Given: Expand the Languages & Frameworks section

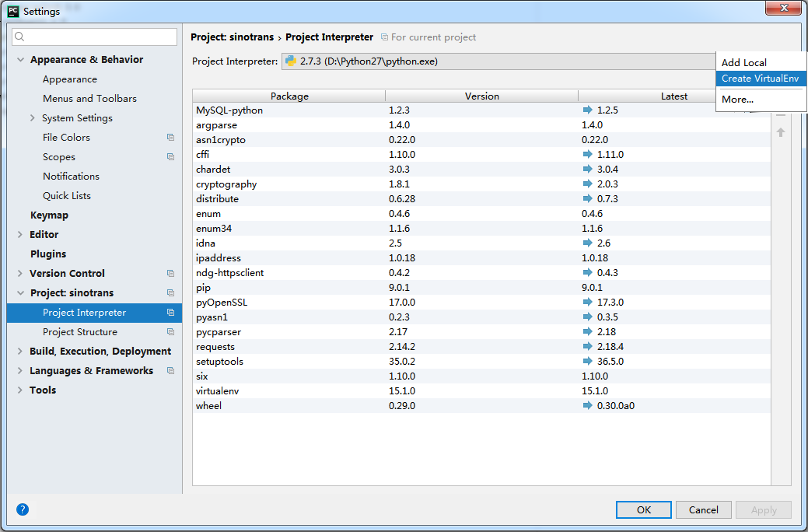Looking at the screenshot, I should [x=20, y=371].
